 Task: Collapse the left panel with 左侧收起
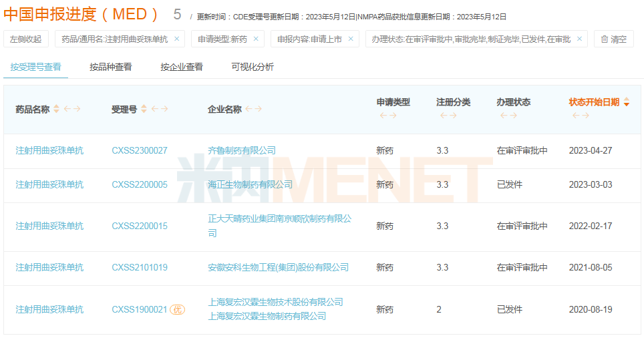tap(25, 39)
